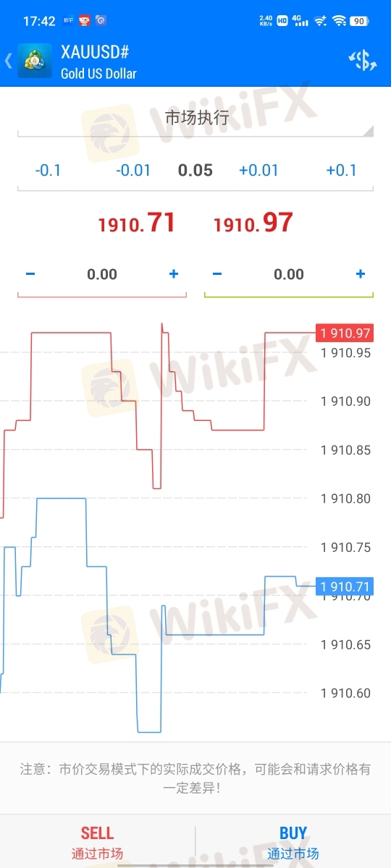391x868 pixels.
Task: Decrease take profit with minus icon
Action: pyautogui.click(x=217, y=274)
